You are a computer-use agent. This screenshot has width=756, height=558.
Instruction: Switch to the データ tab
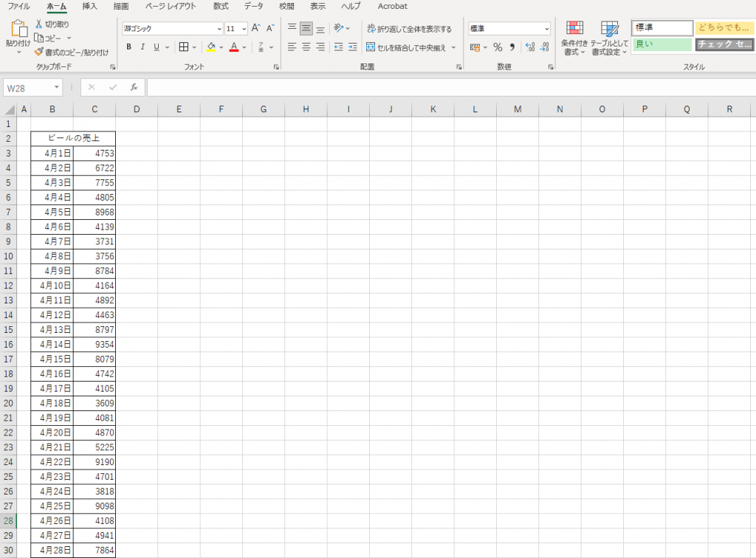[254, 6]
